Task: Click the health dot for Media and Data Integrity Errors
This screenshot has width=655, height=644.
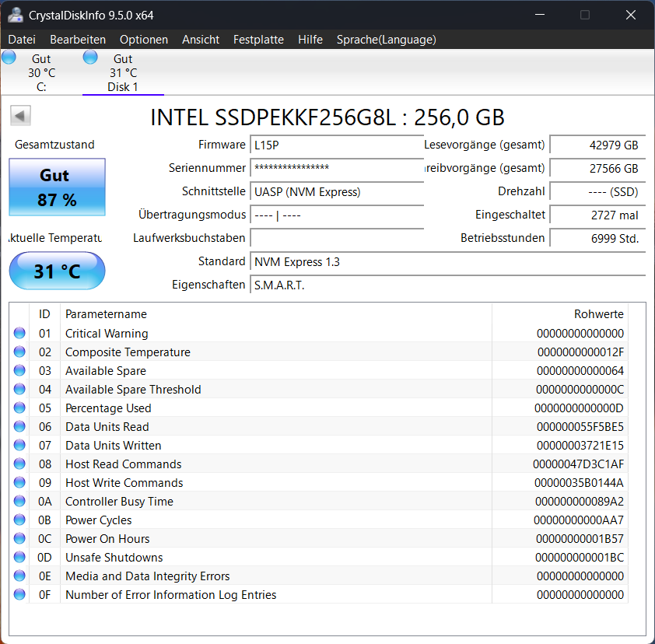Action: tap(19, 576)
